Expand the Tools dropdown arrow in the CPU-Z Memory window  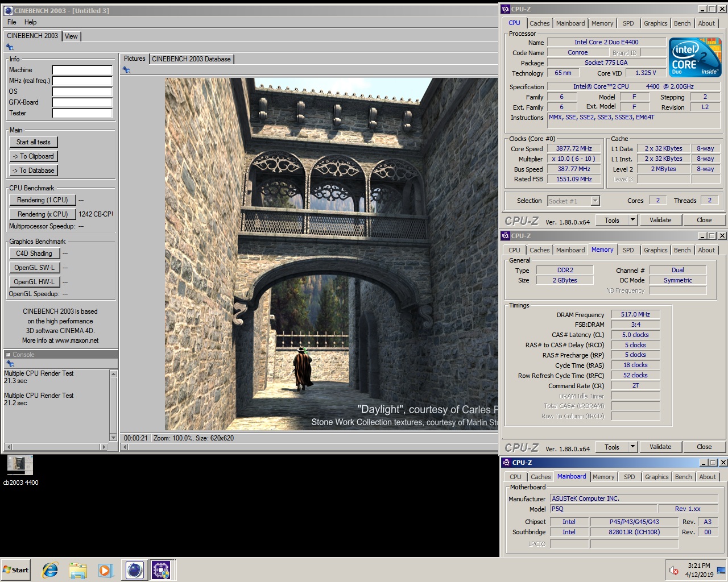click(x=632, y=447)
